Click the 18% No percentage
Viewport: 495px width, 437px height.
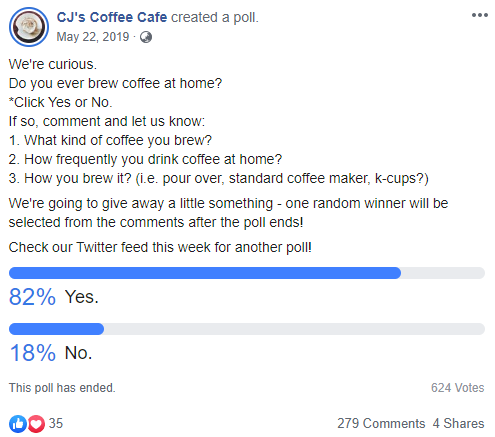click(32, 353)
